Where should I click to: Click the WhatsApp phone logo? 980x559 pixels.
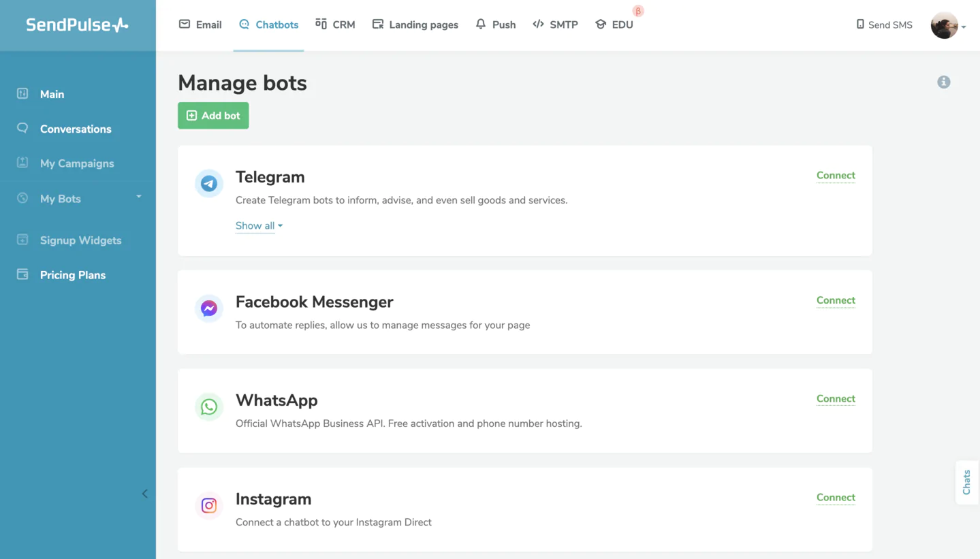pos(209,407)
